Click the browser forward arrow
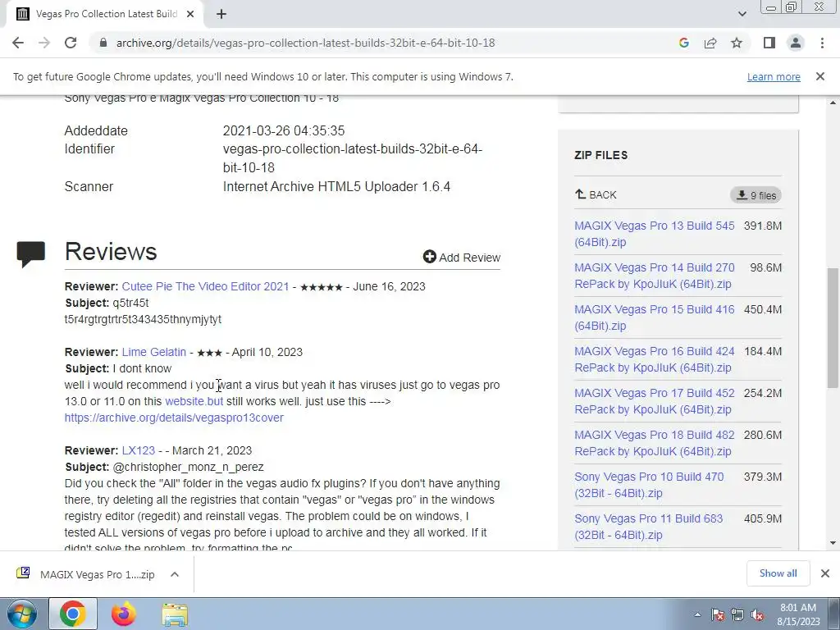The width and height of the screenshot is (840, 630). point(44,43)
